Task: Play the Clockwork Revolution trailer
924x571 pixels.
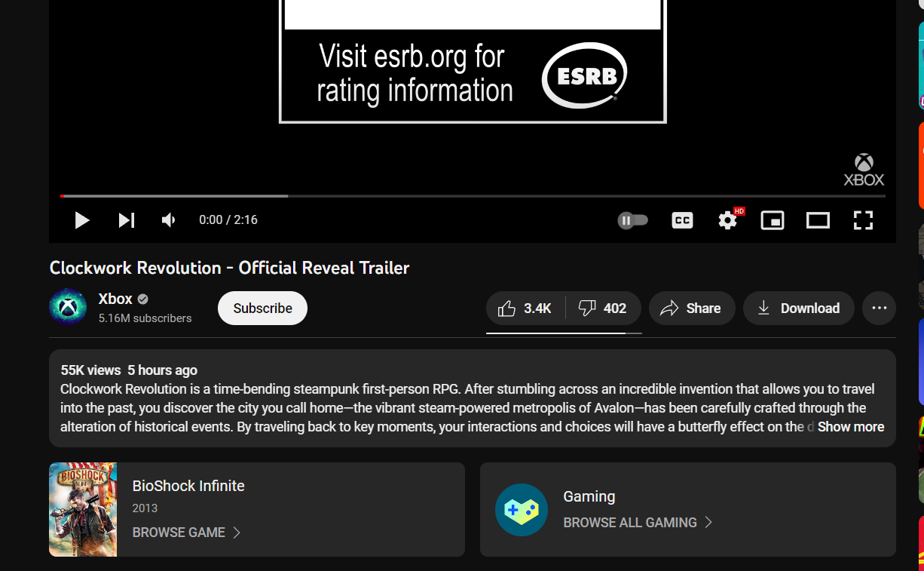Action: tap(82, 220)
